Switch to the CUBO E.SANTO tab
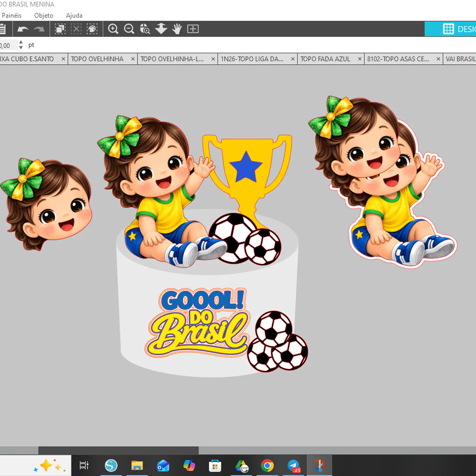 coord(27,59)
